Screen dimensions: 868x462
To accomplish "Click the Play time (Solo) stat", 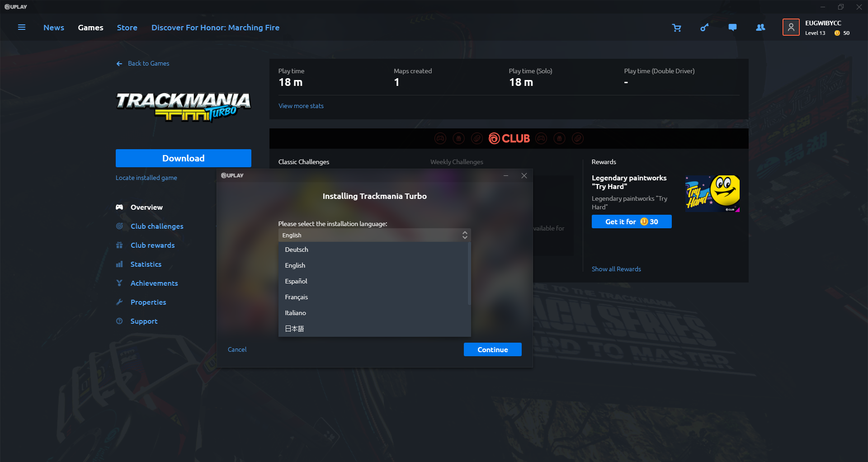I will coord(530,77).
